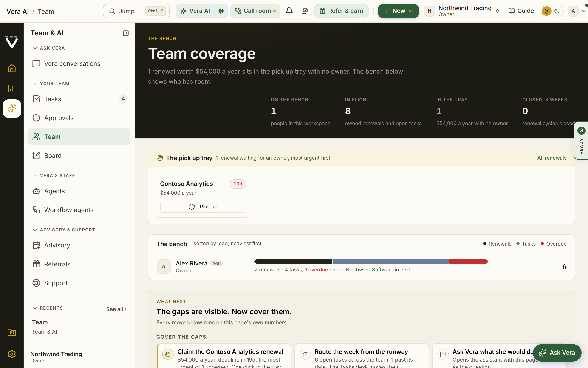Click the Contoso Analytics 19d badge
The width and height of the screenshot is (588, 368).
238,184
